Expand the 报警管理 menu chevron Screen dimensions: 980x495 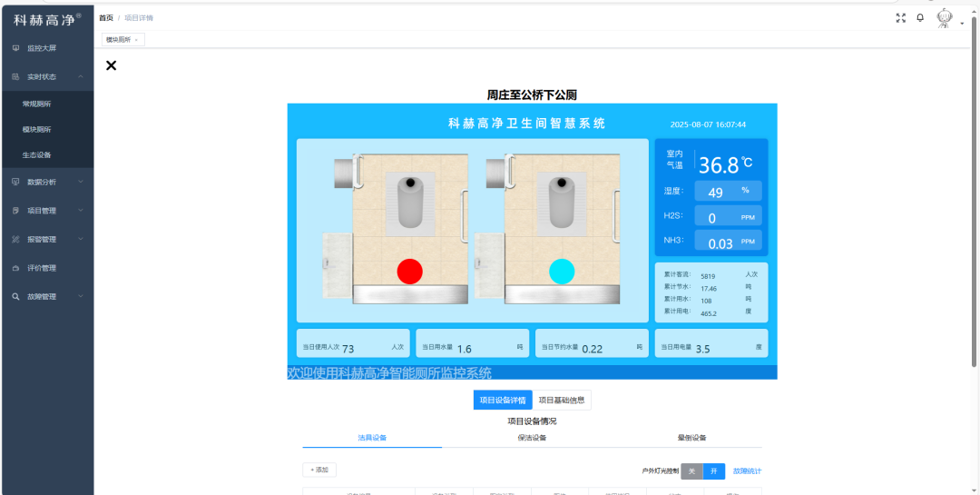[81, 239]
